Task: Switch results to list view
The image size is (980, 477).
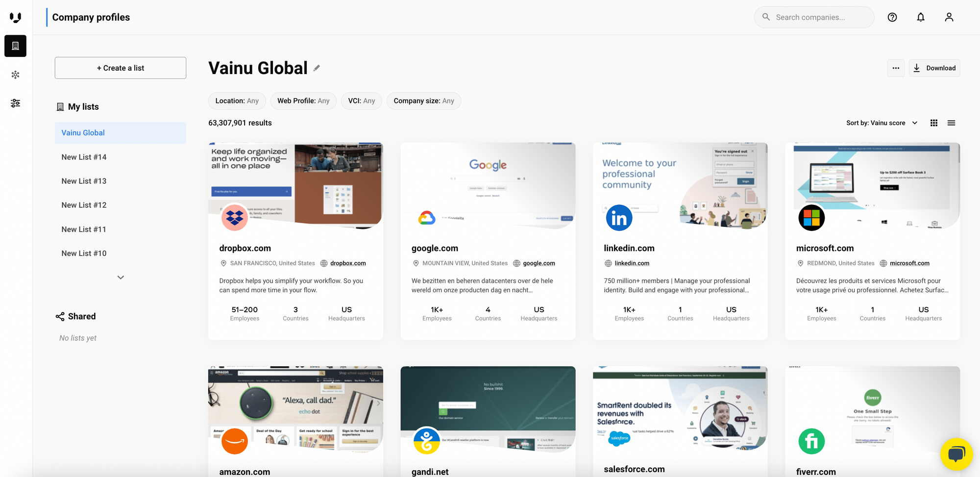Action: (x=951, y=123)
